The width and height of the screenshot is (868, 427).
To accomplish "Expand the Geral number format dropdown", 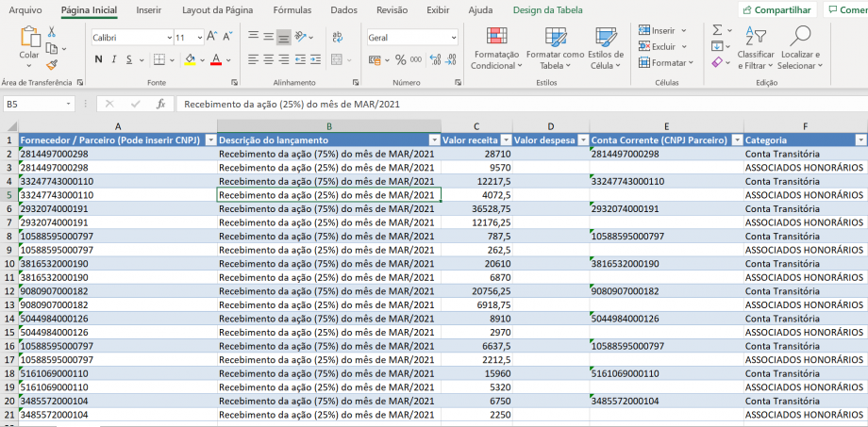I will (x=452, y=38).
